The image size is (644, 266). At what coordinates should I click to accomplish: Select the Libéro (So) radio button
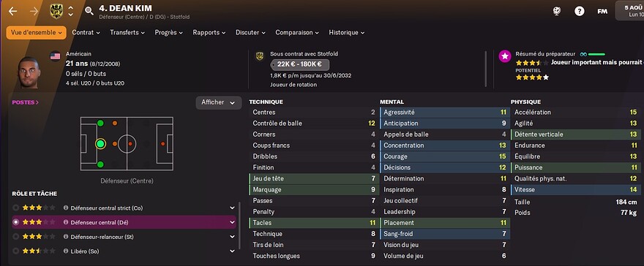(x=16, y=251)
